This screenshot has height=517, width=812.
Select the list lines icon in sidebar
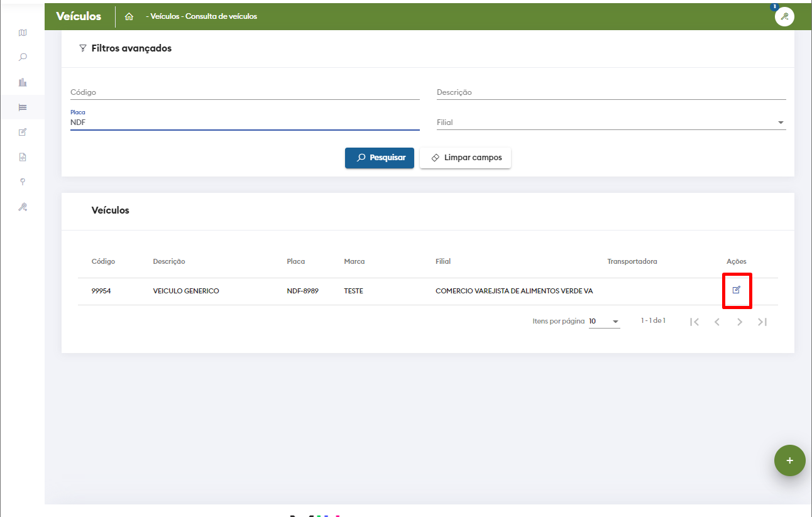pos(23,107)
